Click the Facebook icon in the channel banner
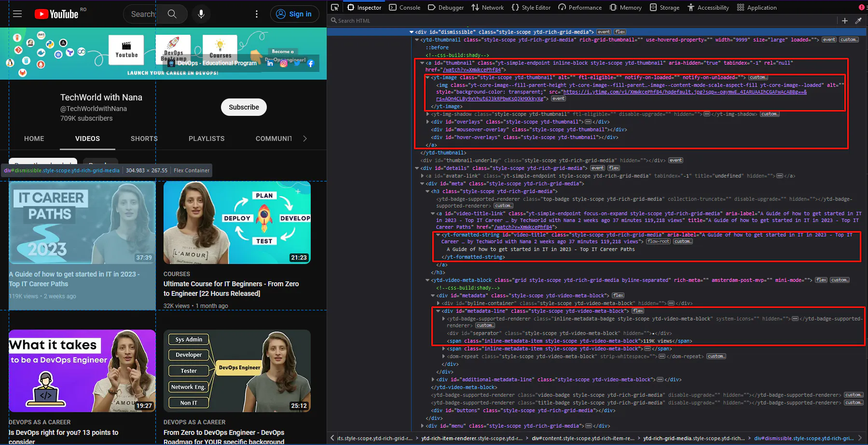868x445 pixels. (311, 63)
